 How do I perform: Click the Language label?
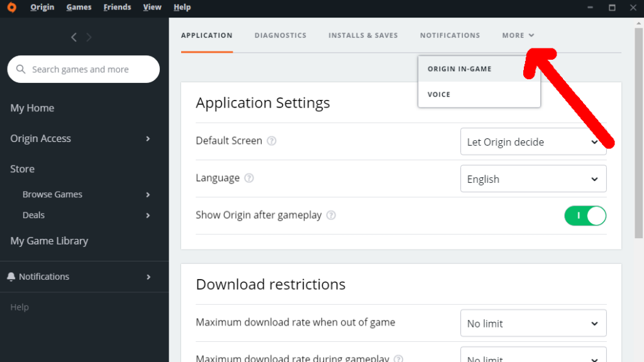[218, 178]
